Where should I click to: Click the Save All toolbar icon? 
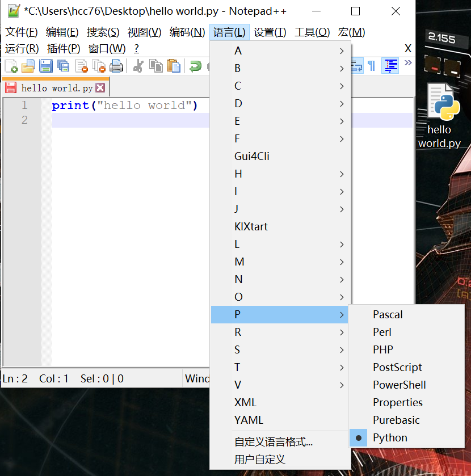click(63, 66)
